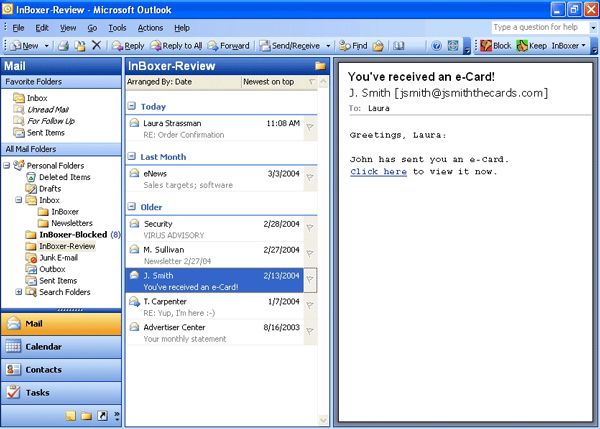Open the View menu
Viewport: 600px width, 429px height.
(68, 28)
